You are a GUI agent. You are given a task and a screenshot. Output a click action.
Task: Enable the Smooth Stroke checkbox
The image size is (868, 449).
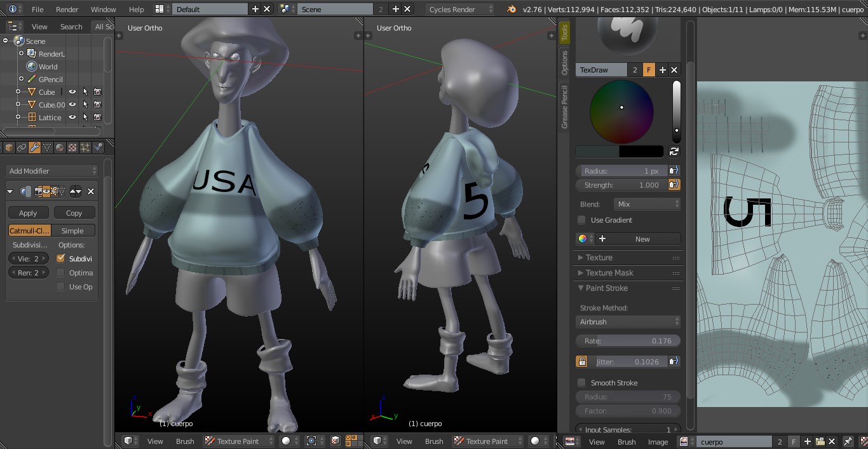point(581,382)
